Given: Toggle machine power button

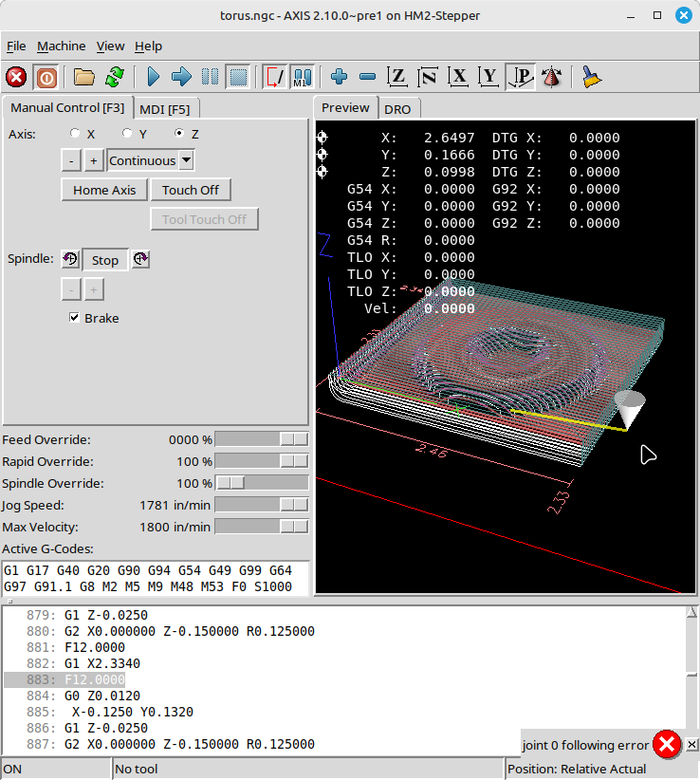Looking at the screenshot, I should [46, 77].
